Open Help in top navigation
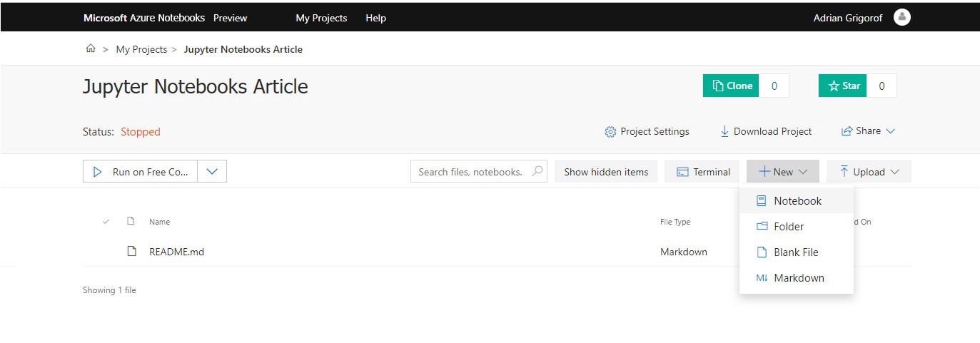The height and width of the screenshot is (343, 980). [x=375, y=18]
